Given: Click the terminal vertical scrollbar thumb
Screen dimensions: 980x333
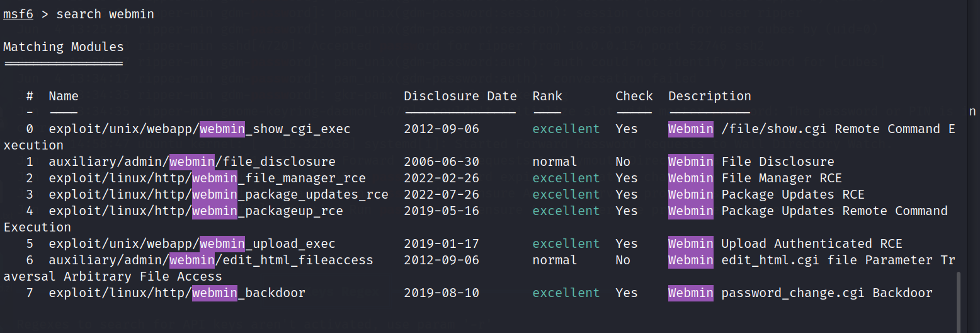Looking at the screenshot, I should click(x=959, y=300).
